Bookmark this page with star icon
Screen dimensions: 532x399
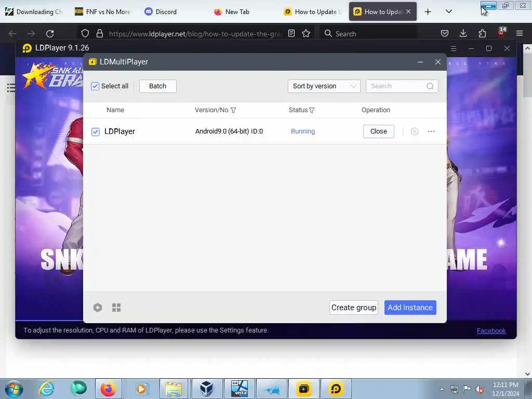coord(306,33)
